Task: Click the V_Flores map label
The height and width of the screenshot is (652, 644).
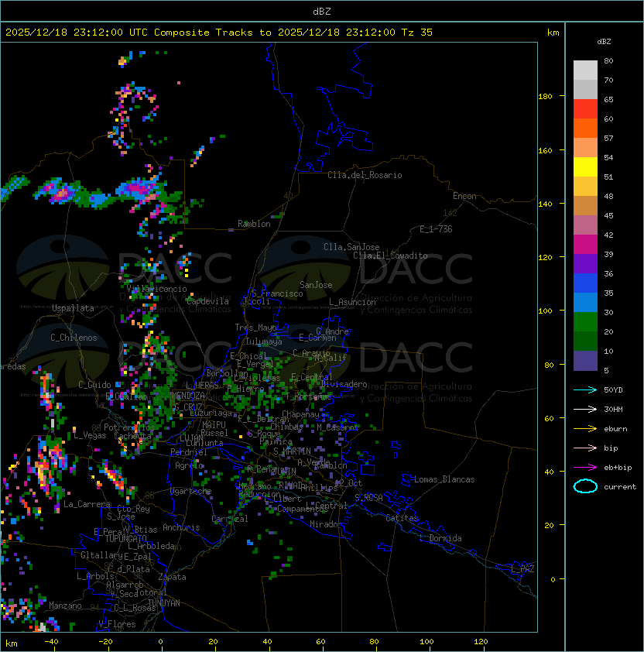Action: [117, 624]
